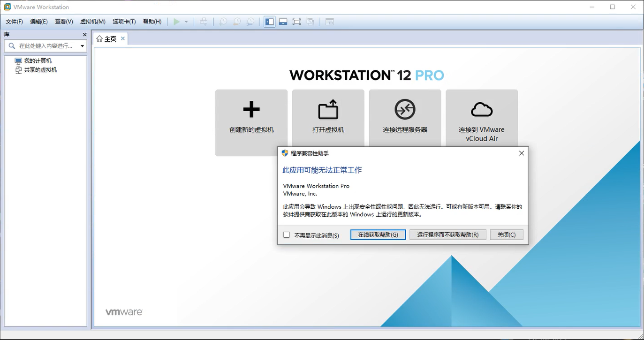644x340 pixels.
Task: Click the 在线获取帮助(G) button
Action: click(378, 234)
